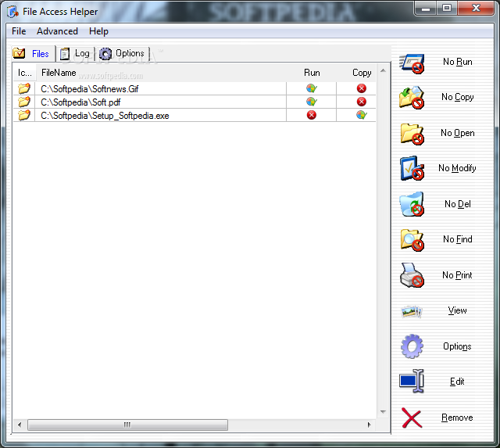The height and width of the screenshot is (448, 500).
Task: Click the horizontal scrollbar thumb
Action: tap(127, 425)
